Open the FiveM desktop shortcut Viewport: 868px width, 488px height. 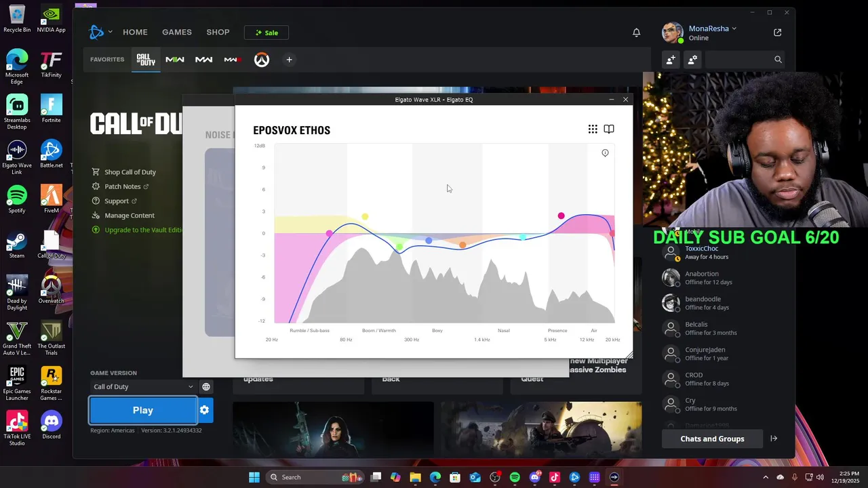51,199
